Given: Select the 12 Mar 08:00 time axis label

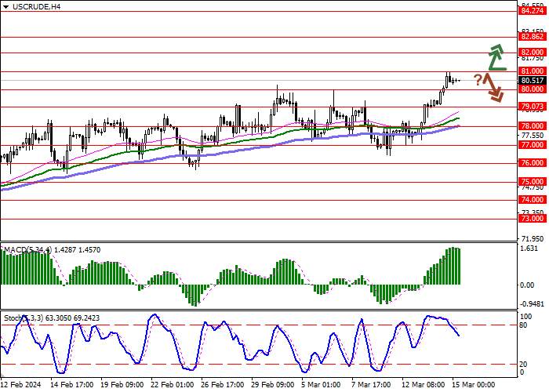Looking at the screenshot, I should 424,385.
